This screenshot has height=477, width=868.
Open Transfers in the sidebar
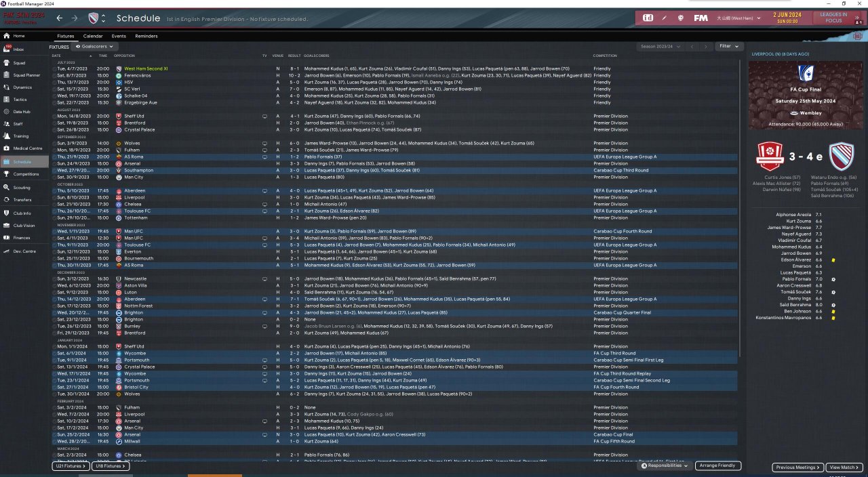(x=24, y=200)
